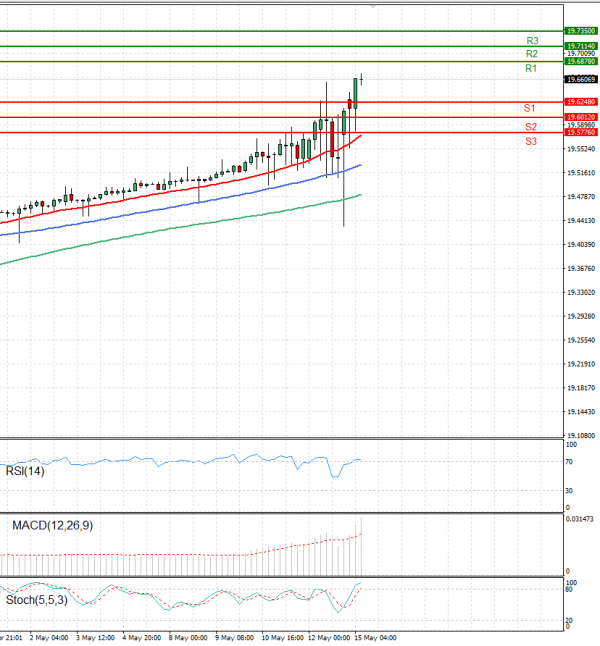
Task: Click the S2 support label
Action: coord(531,127)
